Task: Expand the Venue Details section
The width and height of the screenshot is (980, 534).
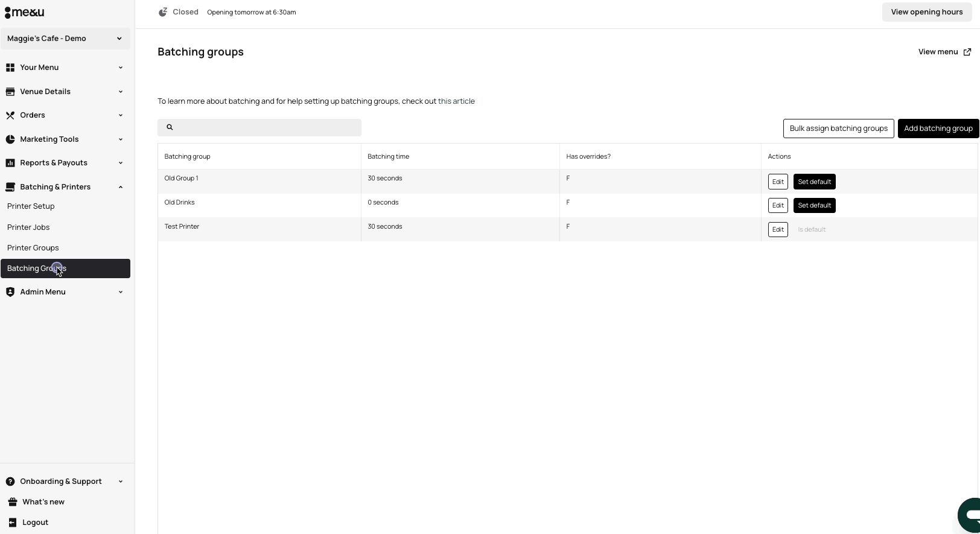Action: click(65, 92)
